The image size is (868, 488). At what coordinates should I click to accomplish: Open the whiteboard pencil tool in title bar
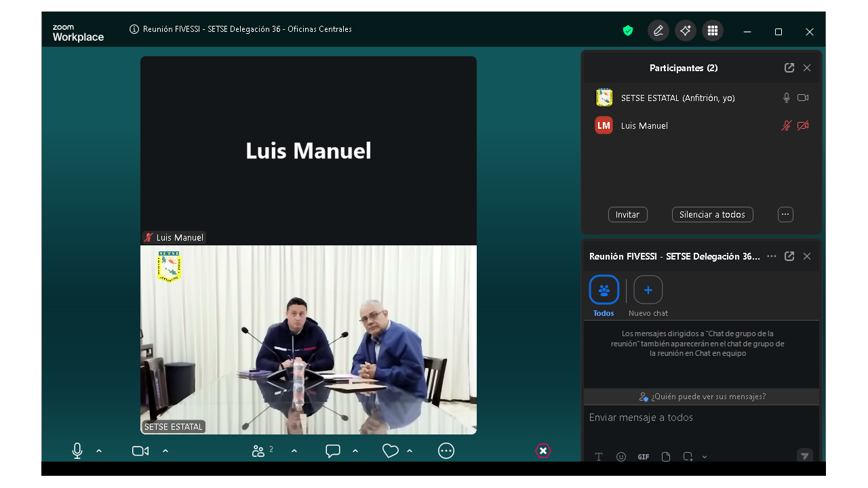[658, 30]
